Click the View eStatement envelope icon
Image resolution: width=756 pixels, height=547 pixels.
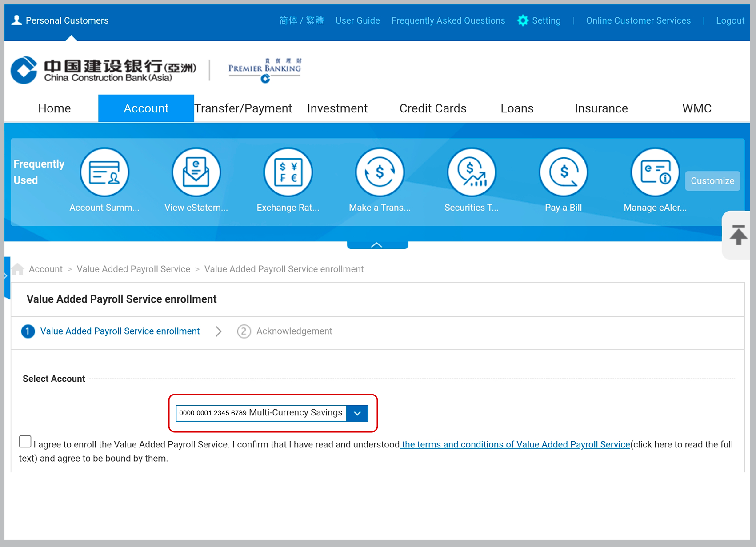coord(196,172)
